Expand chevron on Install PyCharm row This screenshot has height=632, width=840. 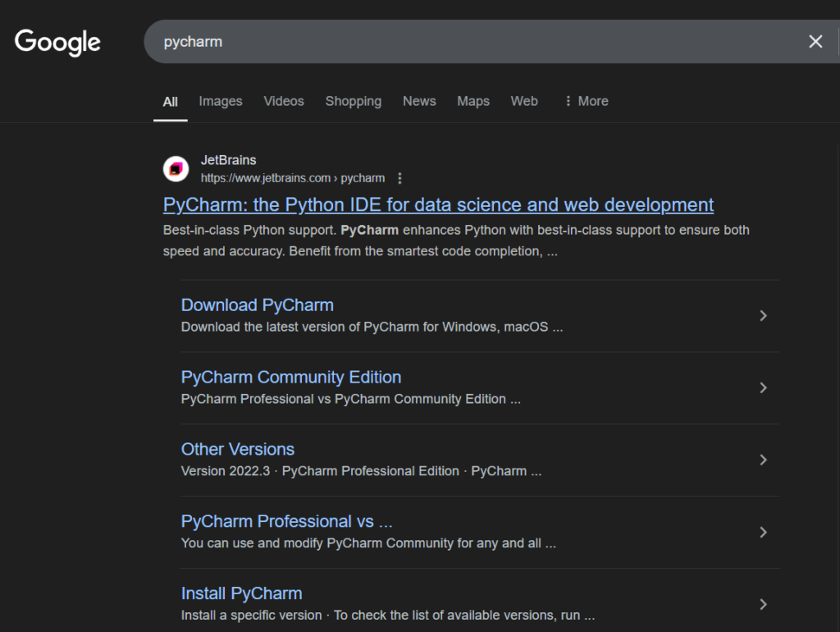pyautogui.click(x=764, y=604)
